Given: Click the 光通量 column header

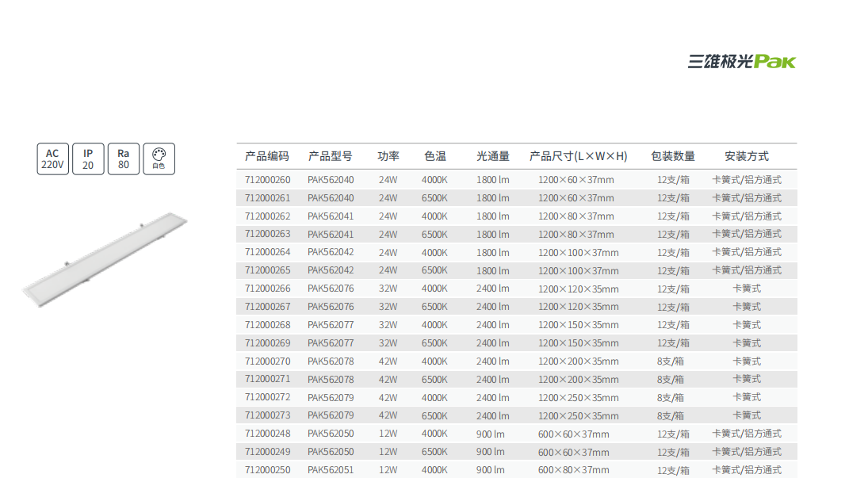Looking at the screenshot, I should 492,156.
